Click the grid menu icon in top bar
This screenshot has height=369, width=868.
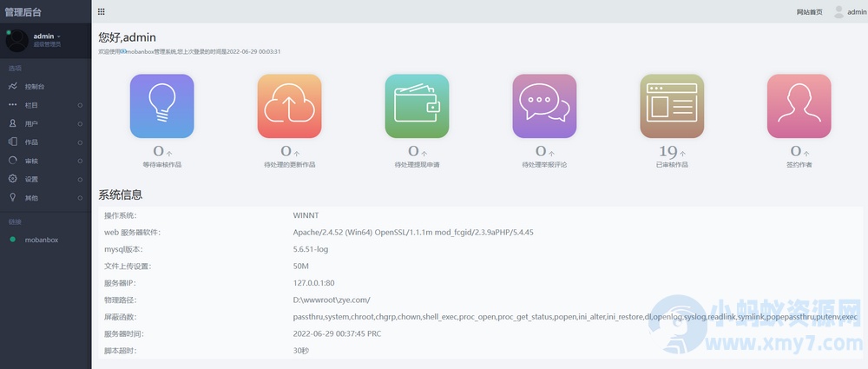pos(101,11)
